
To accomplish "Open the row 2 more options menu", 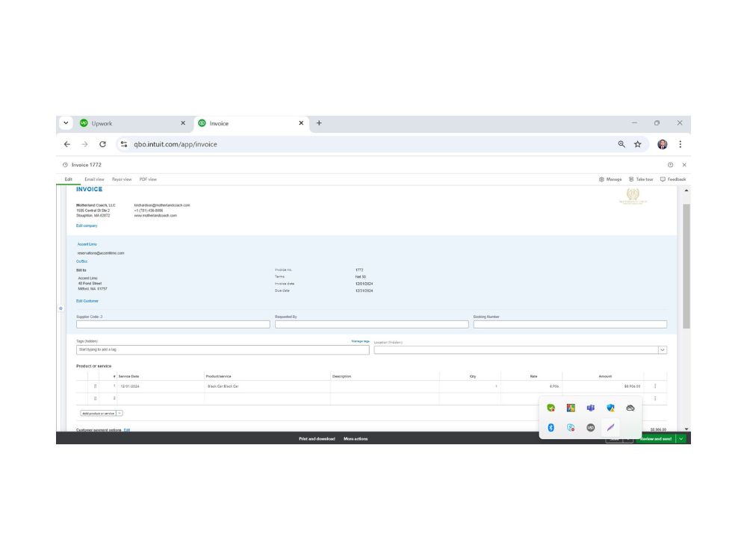I will coord(655,399).
